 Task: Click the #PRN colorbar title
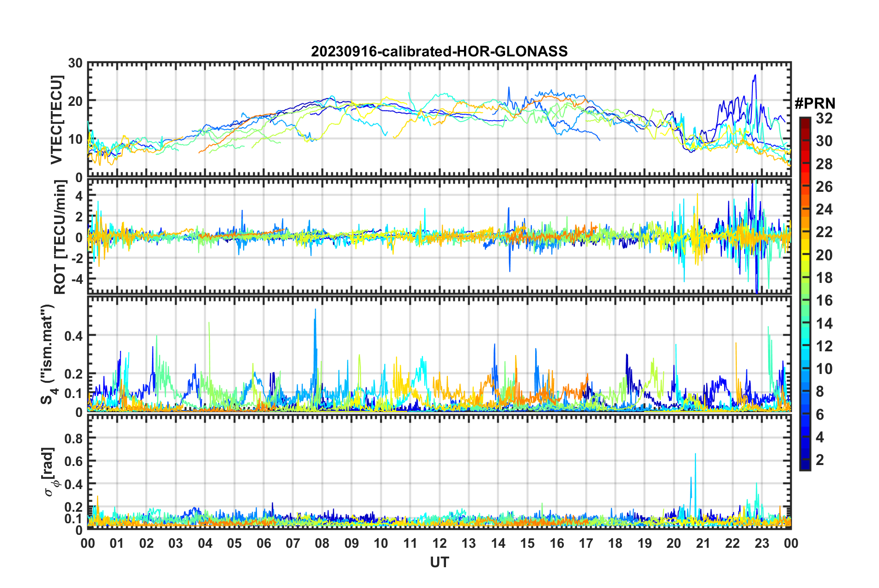[815, 104]
